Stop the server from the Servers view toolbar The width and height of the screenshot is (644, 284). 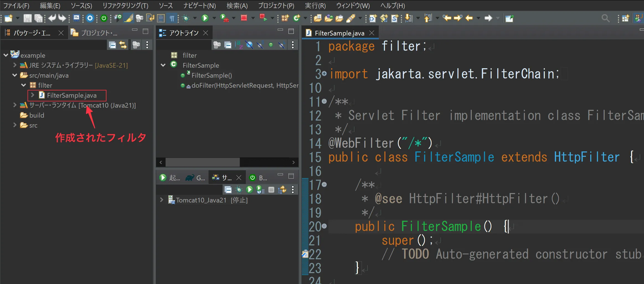pos(271,190)
